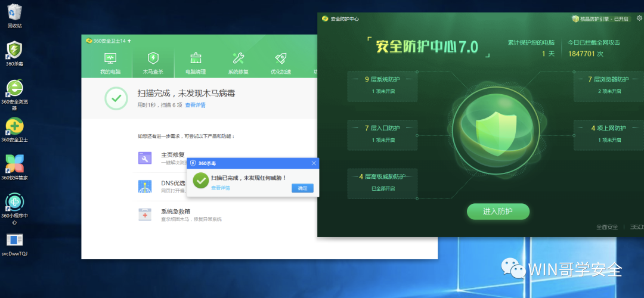
Task: Click the 安全防护中心 title logo icon
Action: (325, 18)
